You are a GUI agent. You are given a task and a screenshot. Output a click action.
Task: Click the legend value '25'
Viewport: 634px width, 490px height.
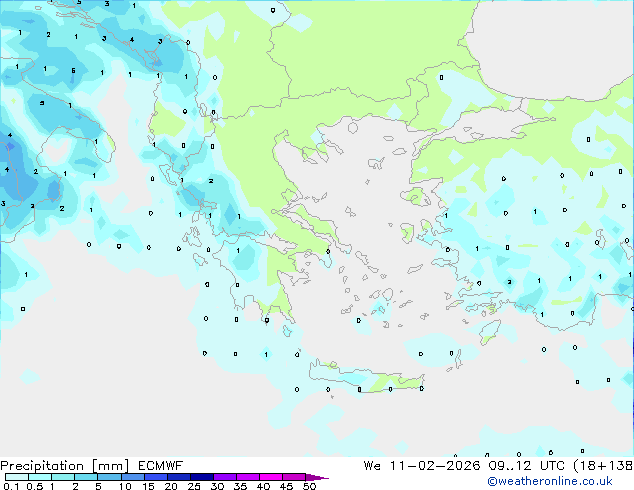[x=194, y=486]
